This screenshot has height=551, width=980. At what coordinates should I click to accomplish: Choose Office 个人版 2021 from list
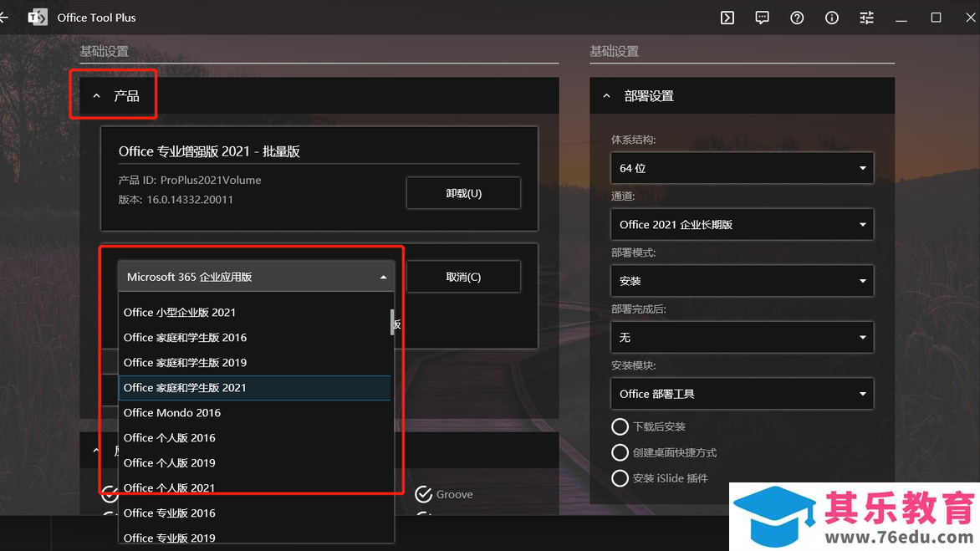(x=254, y=487)
